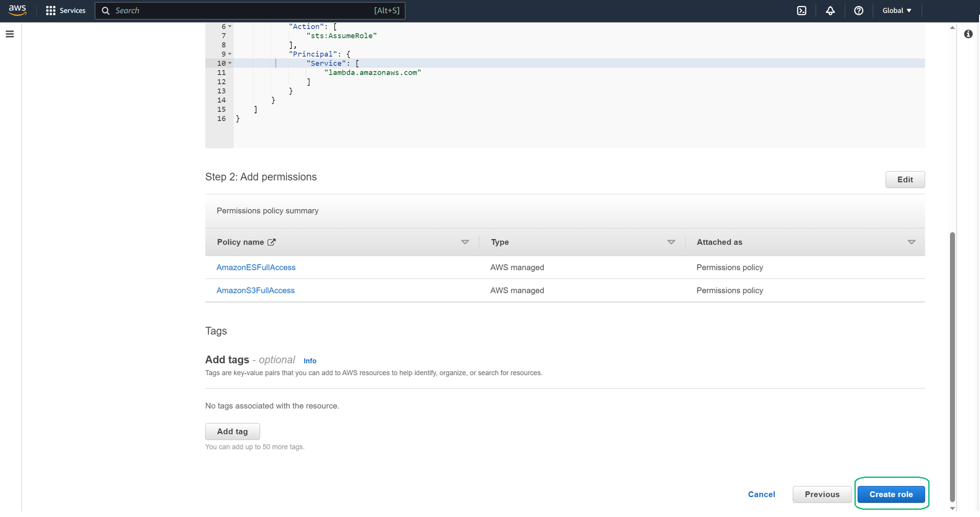Click the "Service" line in the editor
This screenshot has height=517, width=980.
coord(333,63)
